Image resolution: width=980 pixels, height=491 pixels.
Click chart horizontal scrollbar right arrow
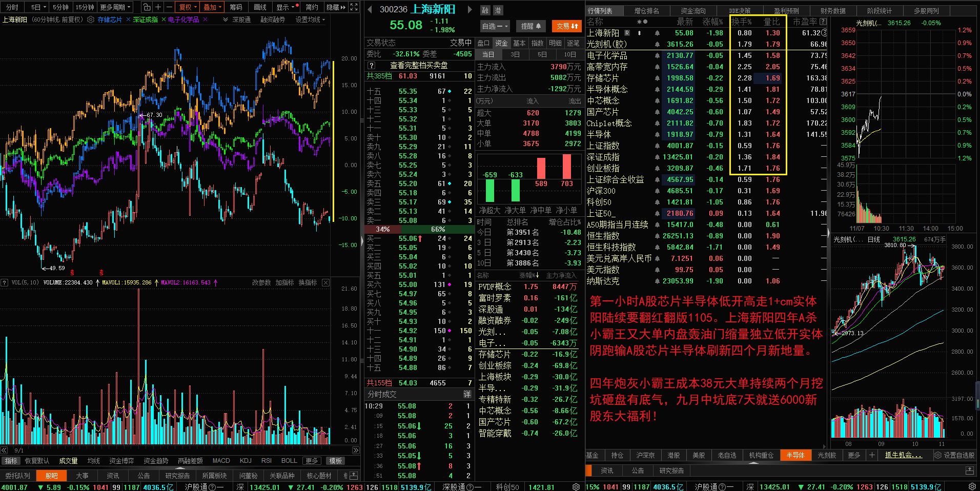[356, 450]
